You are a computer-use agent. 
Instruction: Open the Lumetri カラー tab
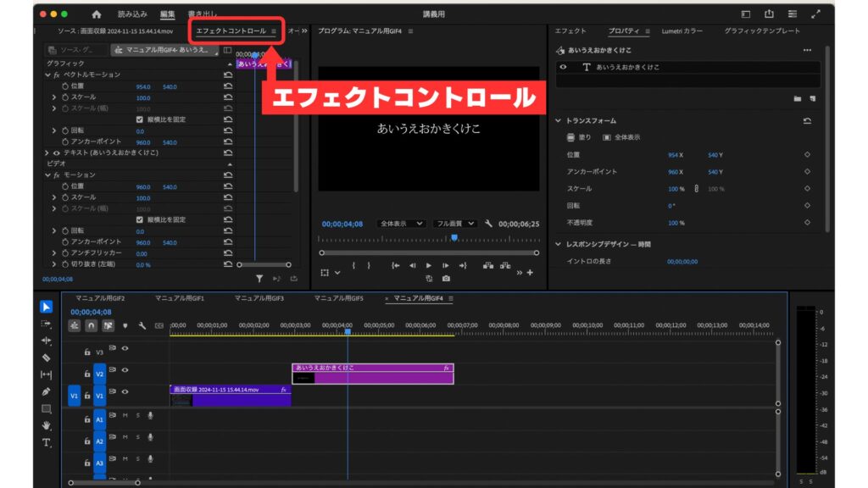coord(682,31)
